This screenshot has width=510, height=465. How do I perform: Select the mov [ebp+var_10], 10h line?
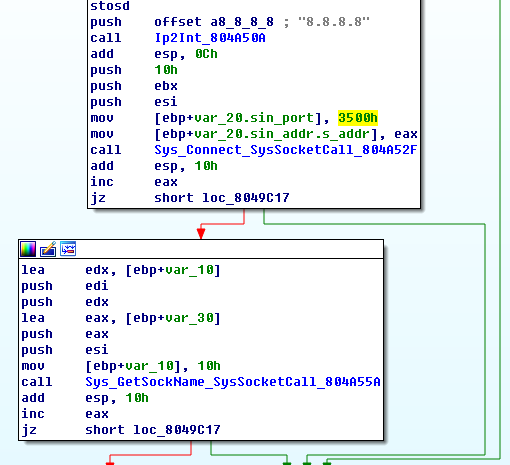pyautogui.click(x=121, y=366)
